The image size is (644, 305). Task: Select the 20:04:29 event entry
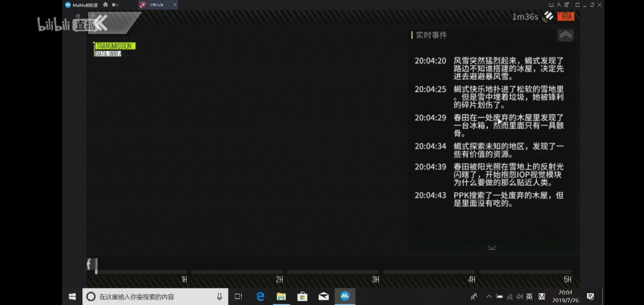tap(489, 125)
